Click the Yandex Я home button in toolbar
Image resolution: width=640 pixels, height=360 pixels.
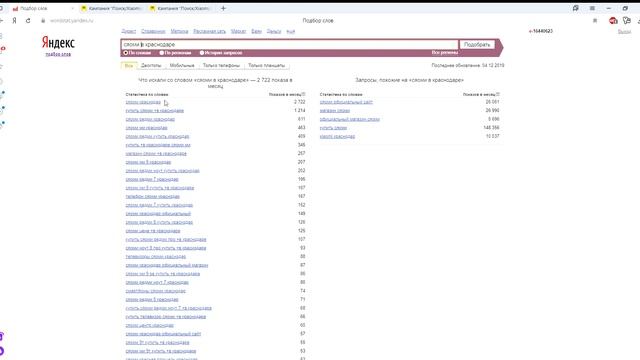point(14,20)
